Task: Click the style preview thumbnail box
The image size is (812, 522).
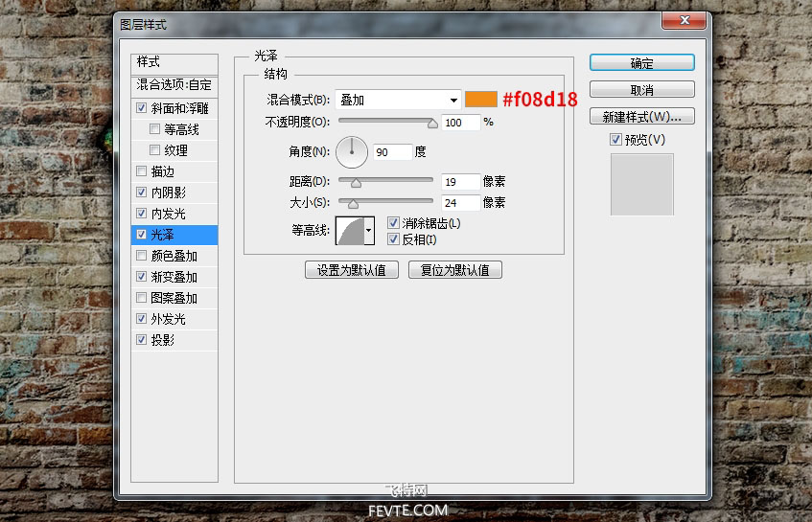Action: tap(642, 184)
